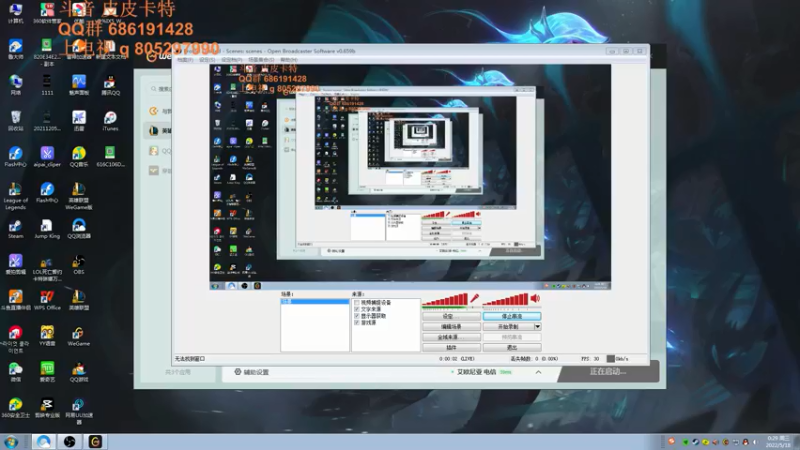The height and width of the screenshot is (450, 800).
Task: Open the 迅雷 desktop shortcut
Action: [x=78, y=121]
